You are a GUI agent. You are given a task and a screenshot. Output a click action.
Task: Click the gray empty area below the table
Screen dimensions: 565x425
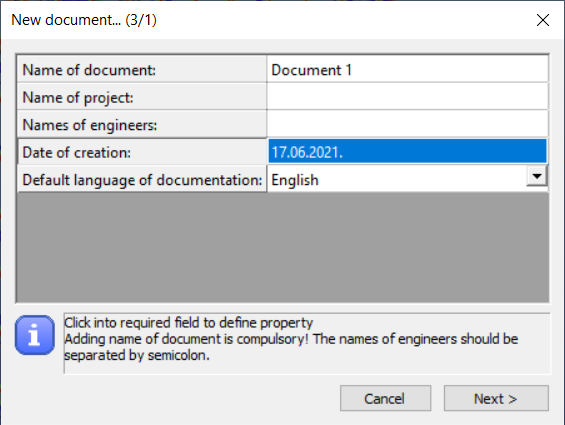283,247
